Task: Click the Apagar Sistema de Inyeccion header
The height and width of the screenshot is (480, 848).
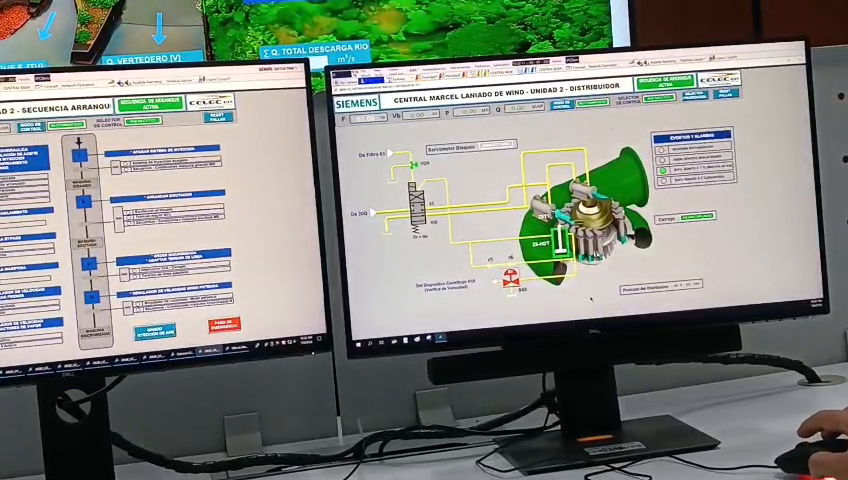Action: pos(162,150)
